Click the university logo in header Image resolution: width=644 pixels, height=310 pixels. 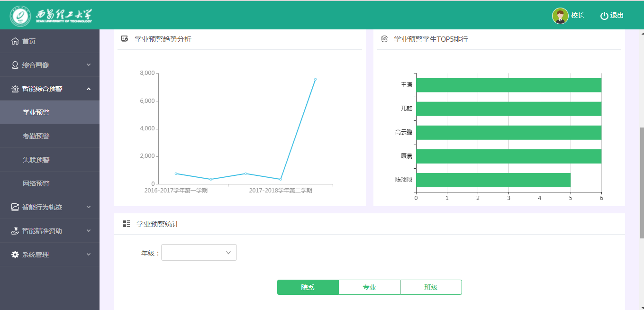pyautogui.click(x=51, y=16)
